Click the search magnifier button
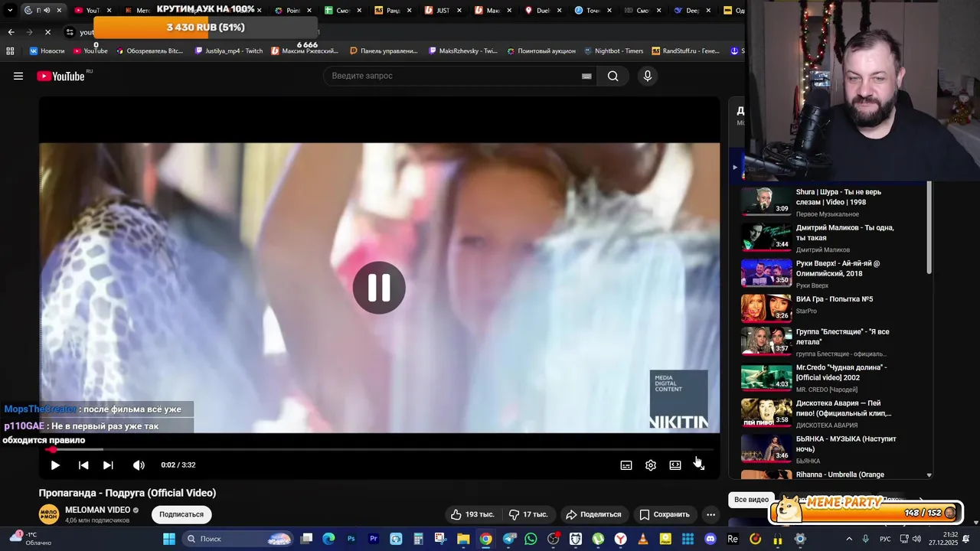Image resolution: width=980 pixels, height=551 pixels. 612,76
